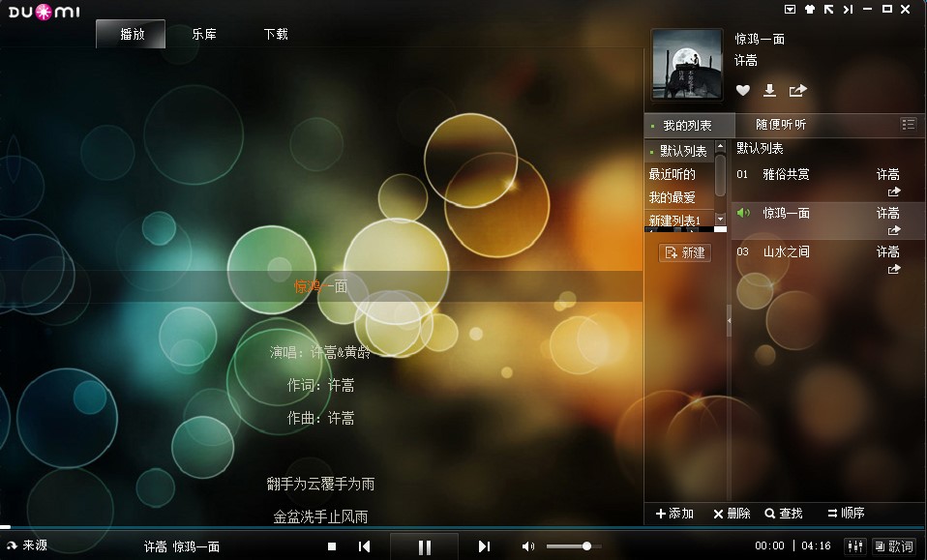The width and height of the screenshot is (927, 560).
Task: Click the lyric credit 演唱：许嵩&黄龄
Action: (x=320, y=353)
